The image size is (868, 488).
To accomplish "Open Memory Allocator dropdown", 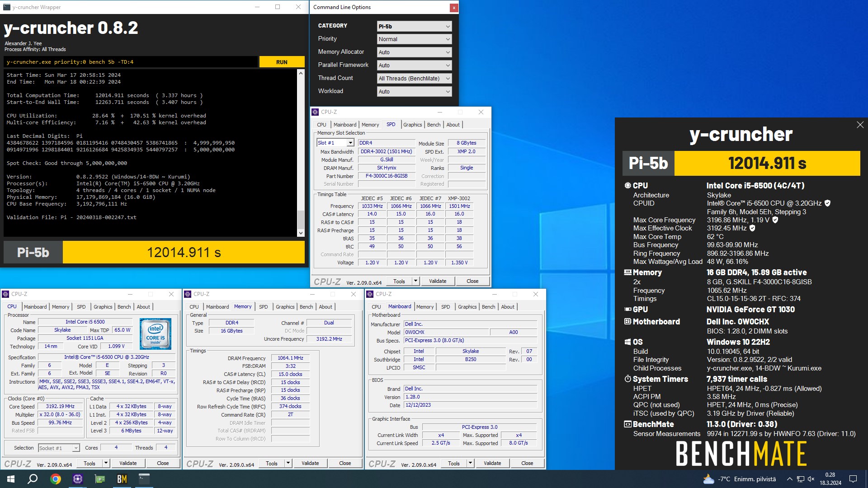I will pos(414,52).
